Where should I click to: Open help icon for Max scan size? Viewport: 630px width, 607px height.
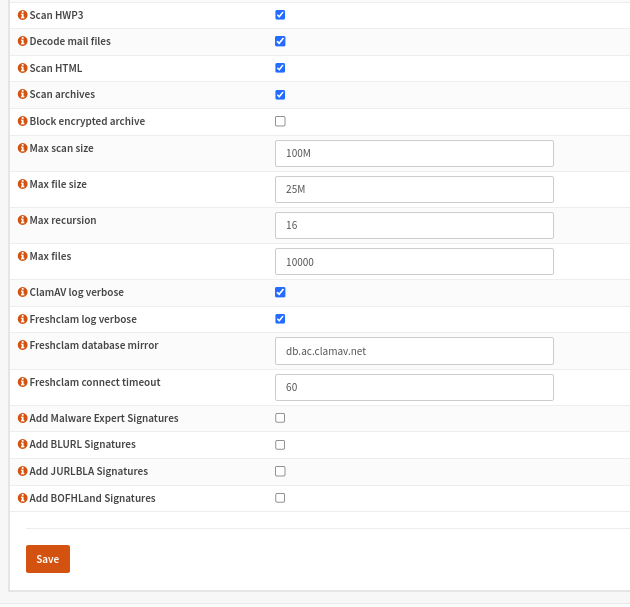tap(22, 148)
